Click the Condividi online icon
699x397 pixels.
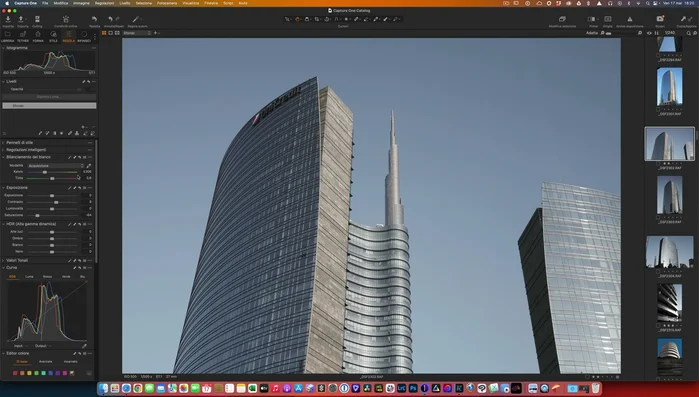(66, 19)
